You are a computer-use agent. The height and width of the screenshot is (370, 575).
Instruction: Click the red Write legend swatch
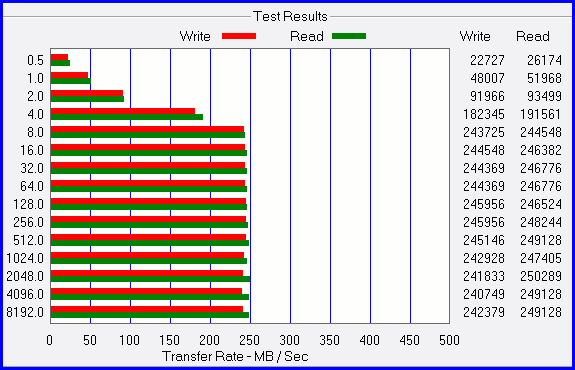coord(239,36)
